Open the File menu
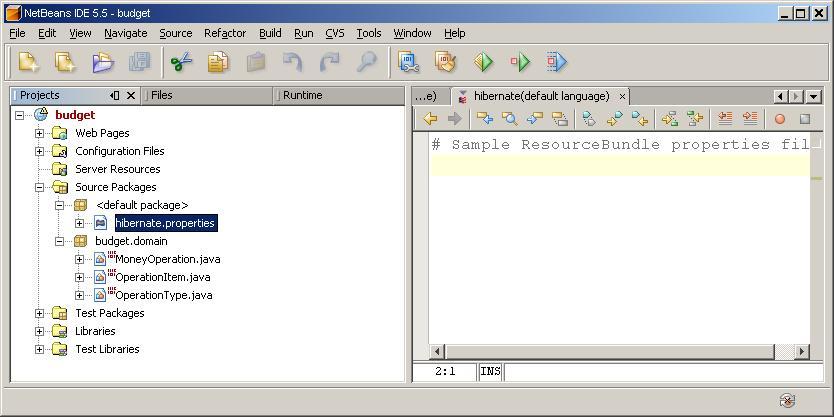The image size is (834, 417). 17,33
